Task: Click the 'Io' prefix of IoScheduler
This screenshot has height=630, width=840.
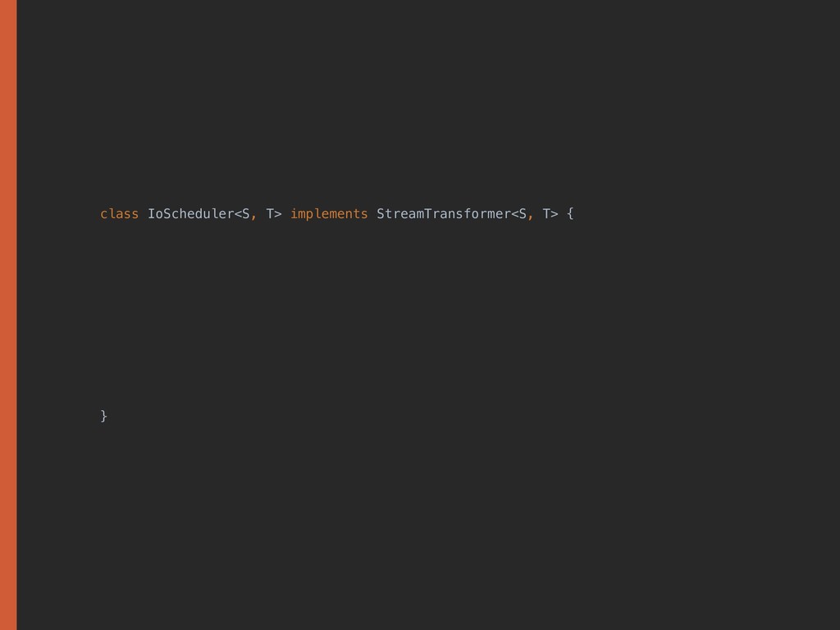Action: [154, 214]
